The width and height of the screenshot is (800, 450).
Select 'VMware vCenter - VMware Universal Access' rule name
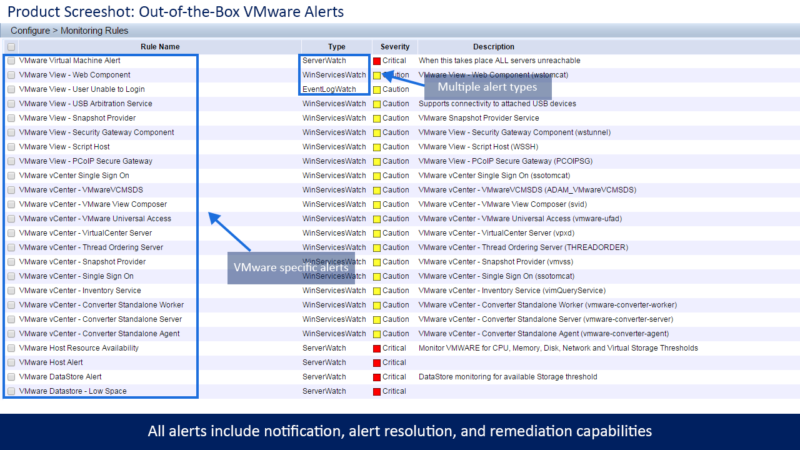click(x=95, y=218)
